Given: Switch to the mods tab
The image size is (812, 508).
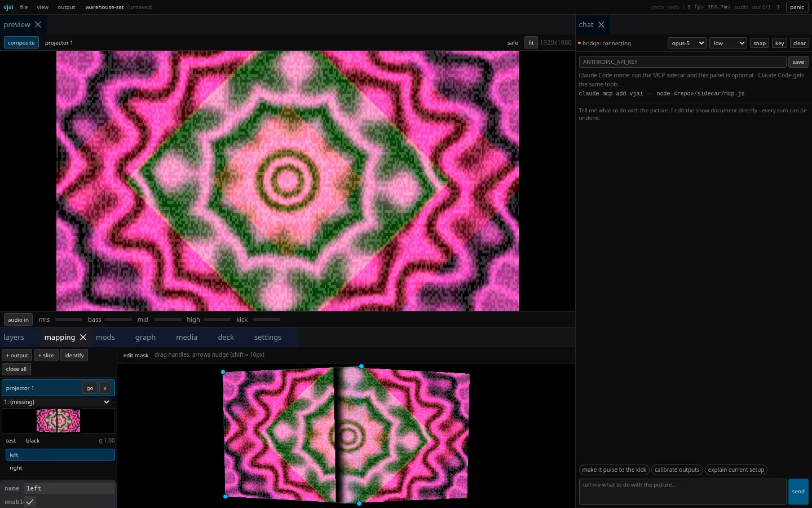Looking at the screenshot, I should point(105,337).
